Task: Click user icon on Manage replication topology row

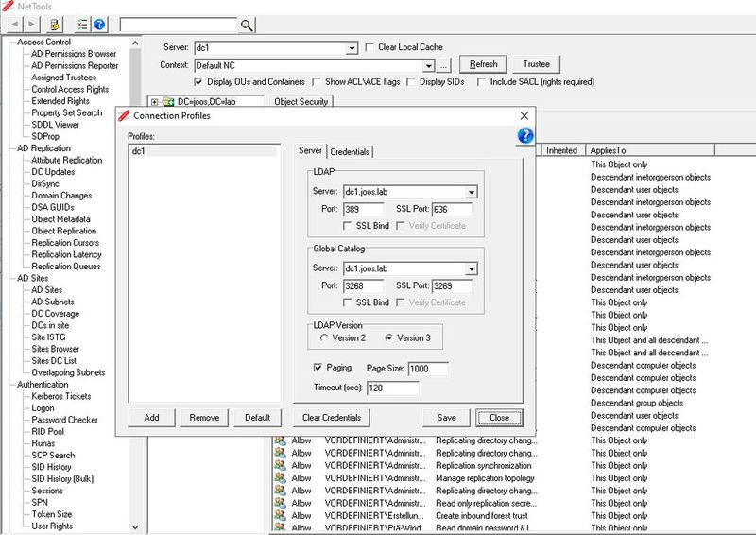Action: point(280,478)
